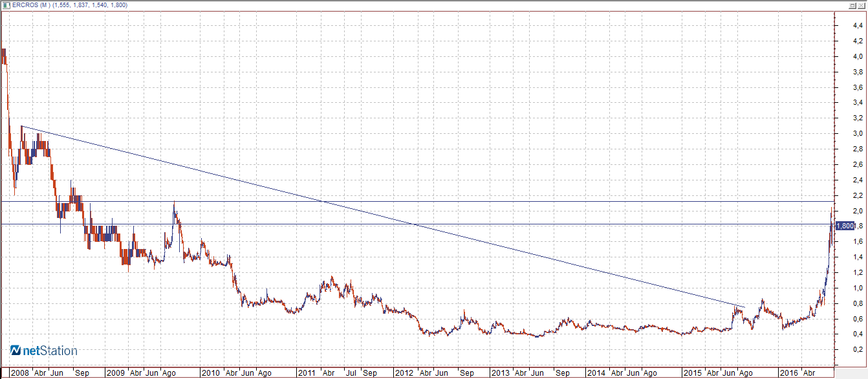This screenshot has height=379, width=868.
Task: Click the 2012 label on time axis
Action: click(404, 373)
